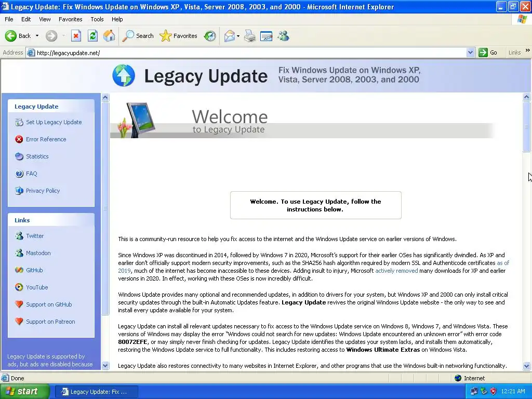Go to the Home page icon

(x=109, y=36)
